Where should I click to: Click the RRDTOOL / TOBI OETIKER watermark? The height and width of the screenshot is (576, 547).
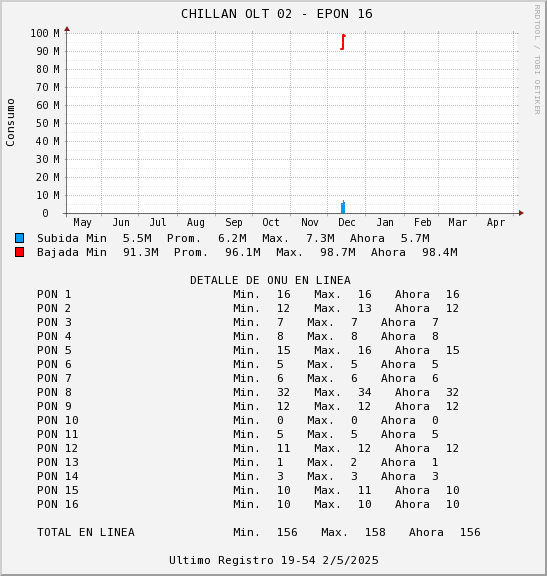tap(537, 60)
